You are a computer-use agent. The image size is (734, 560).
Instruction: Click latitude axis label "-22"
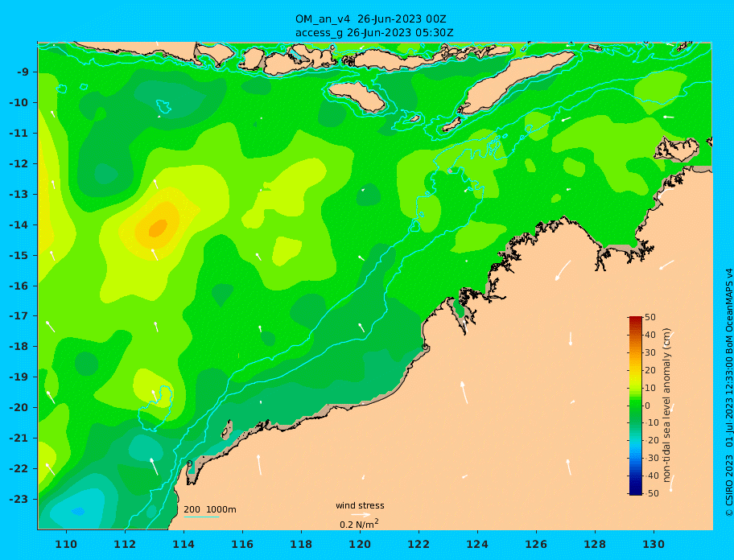coord(19,469)
